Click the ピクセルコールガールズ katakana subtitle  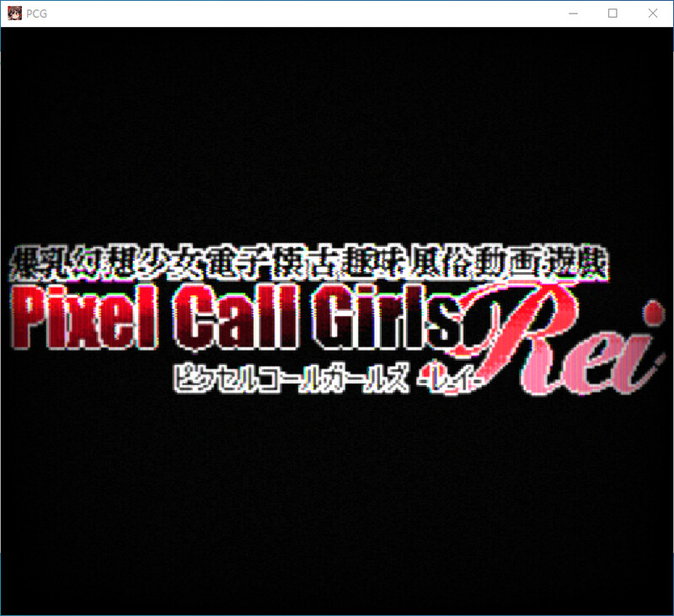(286, 378)
